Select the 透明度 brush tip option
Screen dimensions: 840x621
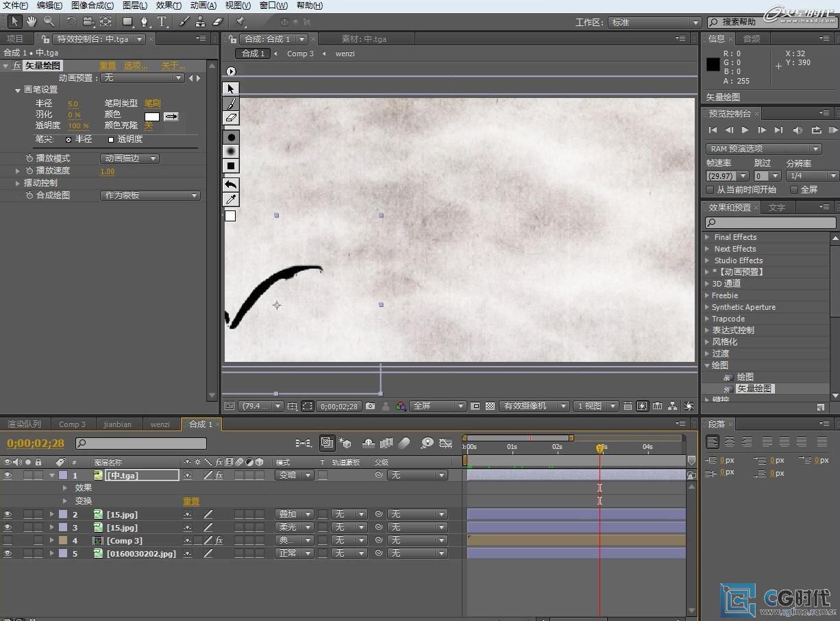click(x=111, y=139)
